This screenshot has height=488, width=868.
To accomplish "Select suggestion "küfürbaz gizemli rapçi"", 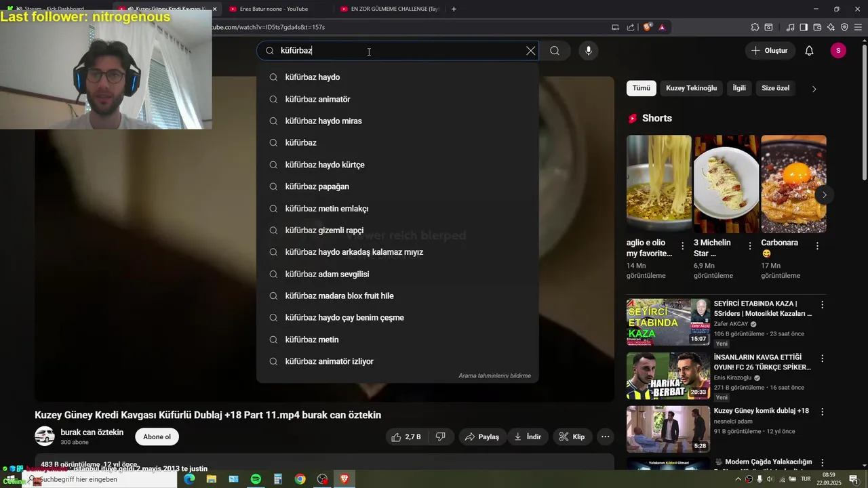I will (397, 230).
